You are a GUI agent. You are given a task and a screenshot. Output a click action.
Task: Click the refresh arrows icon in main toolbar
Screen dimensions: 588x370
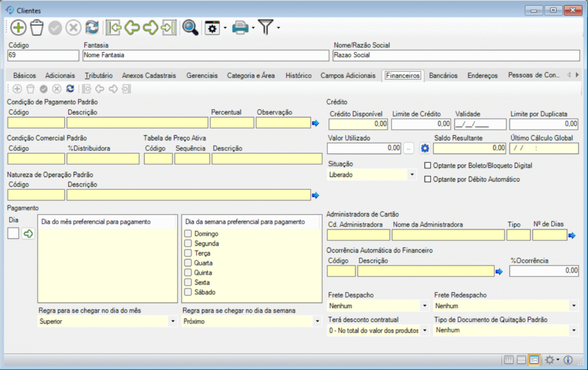[x=92, y=28]
